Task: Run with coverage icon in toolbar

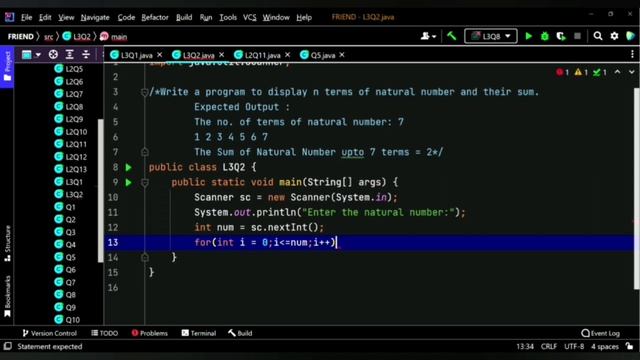Action: coord(561,36)
